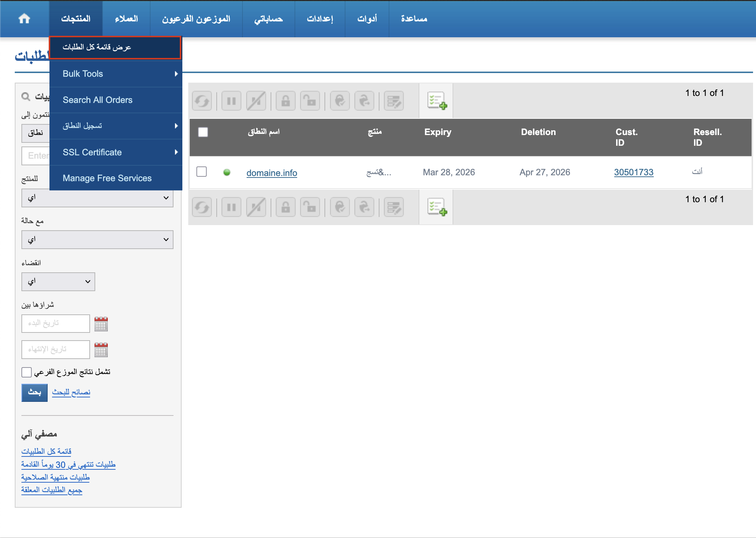Expand Bulk Tools submenu
This screenshot has width=756, height=538.
point(116,74)
